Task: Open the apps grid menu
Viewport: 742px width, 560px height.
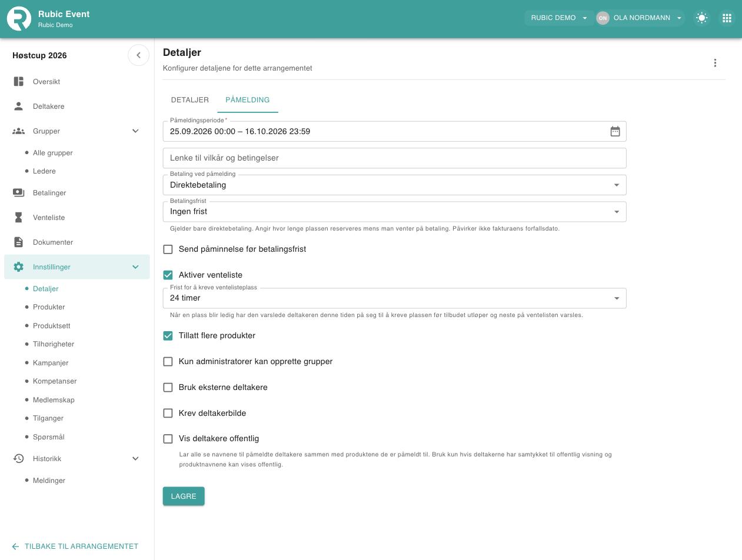Action: [727, 18]
